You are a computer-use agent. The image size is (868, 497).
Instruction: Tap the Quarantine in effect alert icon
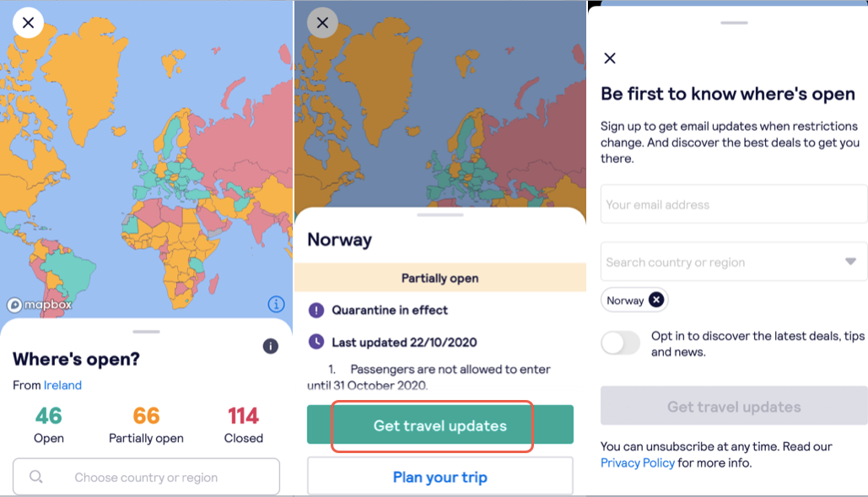pyautogui.click(x=316, y=310)
